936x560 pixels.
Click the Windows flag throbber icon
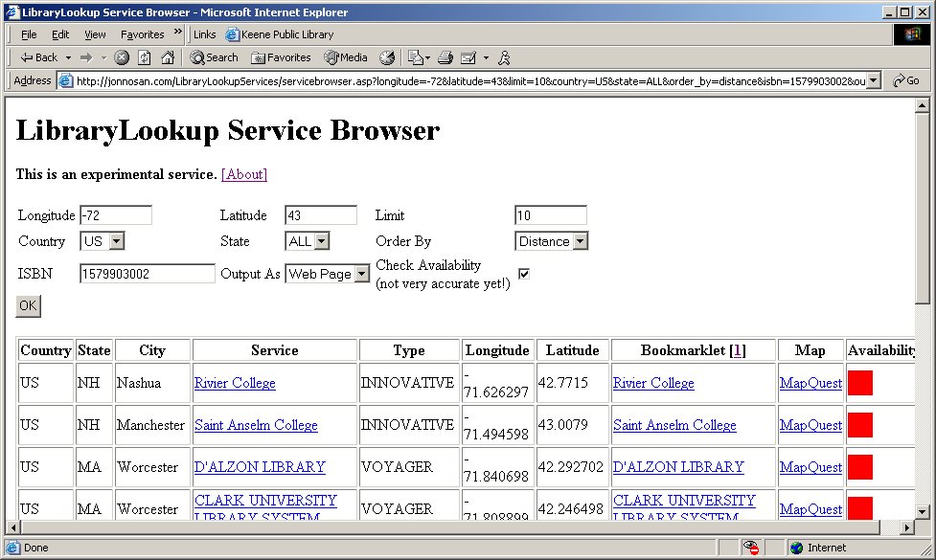911,34
